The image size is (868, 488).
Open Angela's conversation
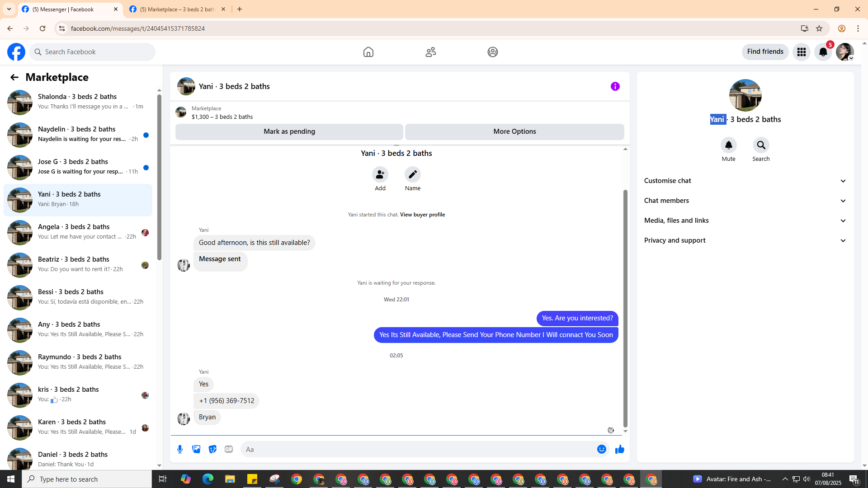(78, 232)
